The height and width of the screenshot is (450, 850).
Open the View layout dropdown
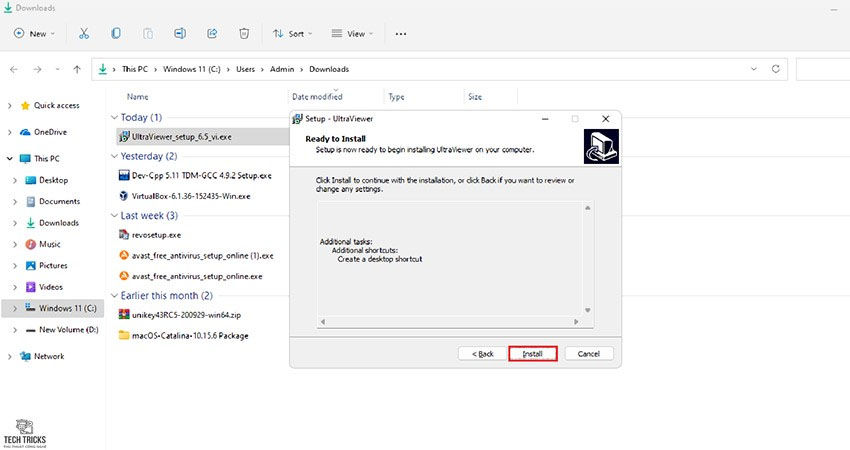click(x=352, y=34)
